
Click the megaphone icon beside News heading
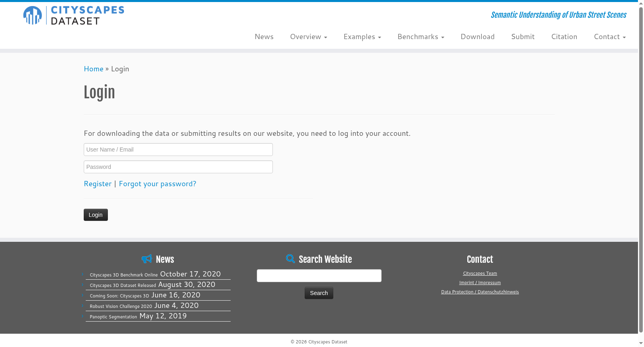click(x=147, y=259)
